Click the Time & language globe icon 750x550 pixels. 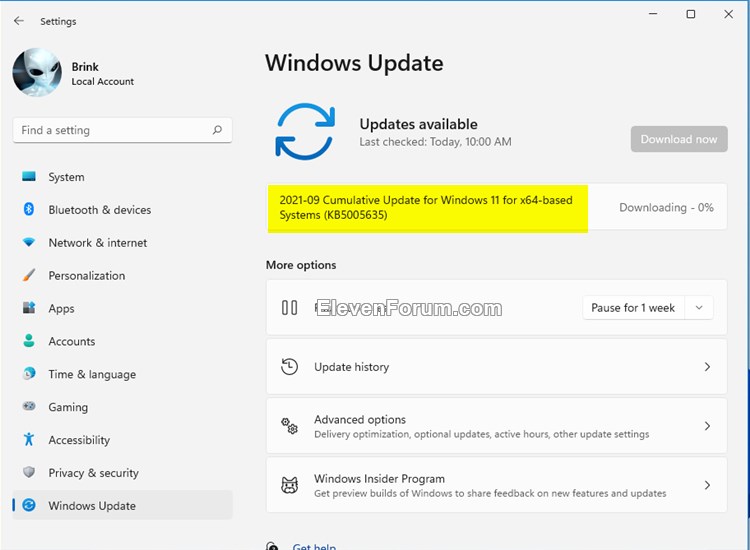tap(29, 373)
